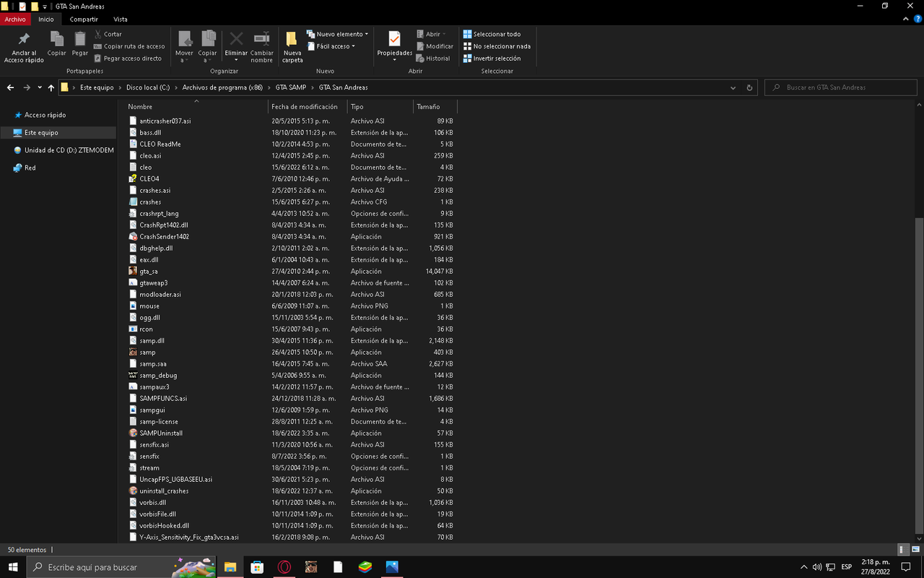This screenshot has width=924, height=578.
Task: Switch to the Compartir ribbon tab
Action: tap(84, 20)
